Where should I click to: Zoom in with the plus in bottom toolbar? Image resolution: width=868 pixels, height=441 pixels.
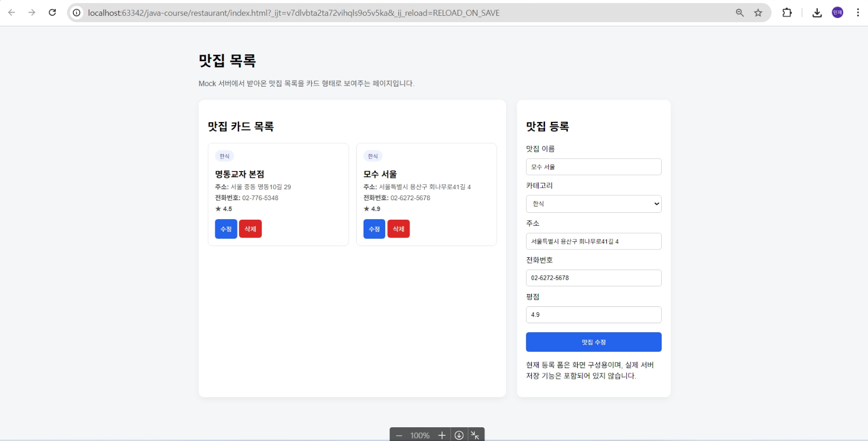(x=442, y=435)
